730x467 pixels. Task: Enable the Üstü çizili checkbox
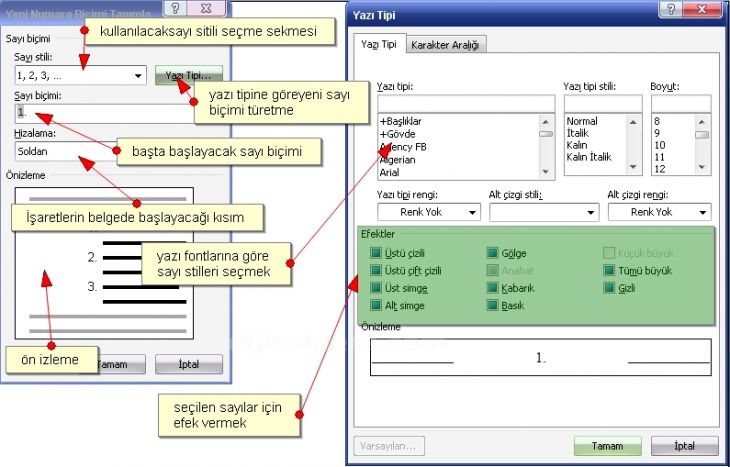pos(376,254)
